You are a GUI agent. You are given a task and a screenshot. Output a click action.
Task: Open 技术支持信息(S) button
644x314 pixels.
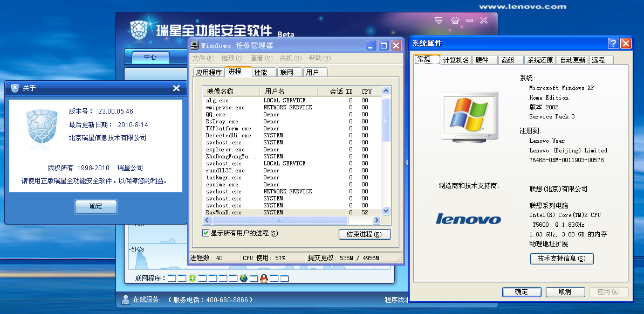(x=562, y=259)
